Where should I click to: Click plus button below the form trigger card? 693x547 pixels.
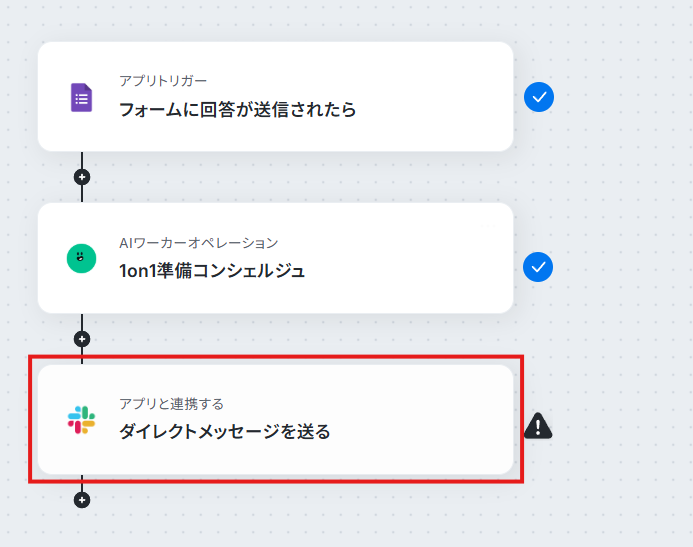click(82, 177)
